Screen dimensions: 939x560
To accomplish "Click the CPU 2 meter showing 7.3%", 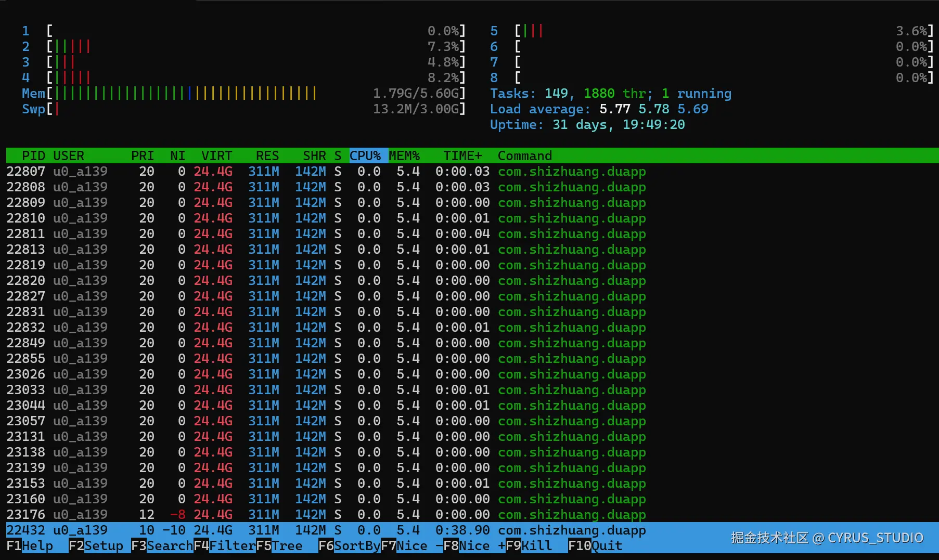I will point(244,46).
